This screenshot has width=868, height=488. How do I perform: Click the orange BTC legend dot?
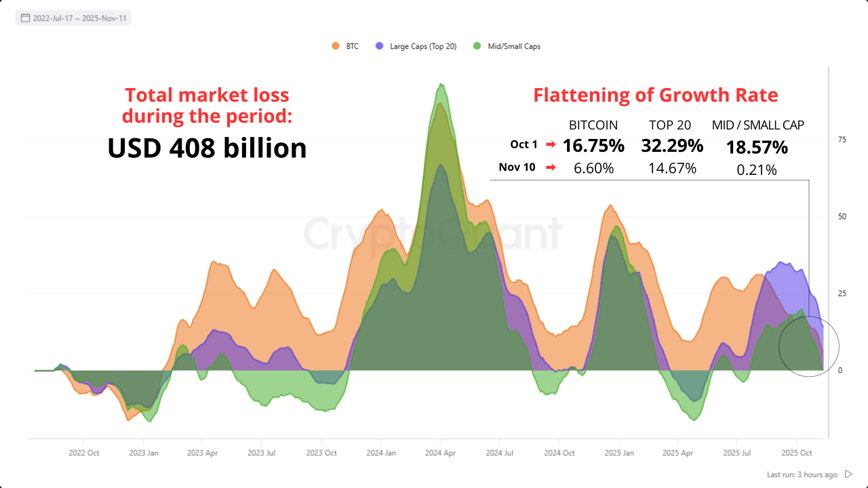pos(335,46)
